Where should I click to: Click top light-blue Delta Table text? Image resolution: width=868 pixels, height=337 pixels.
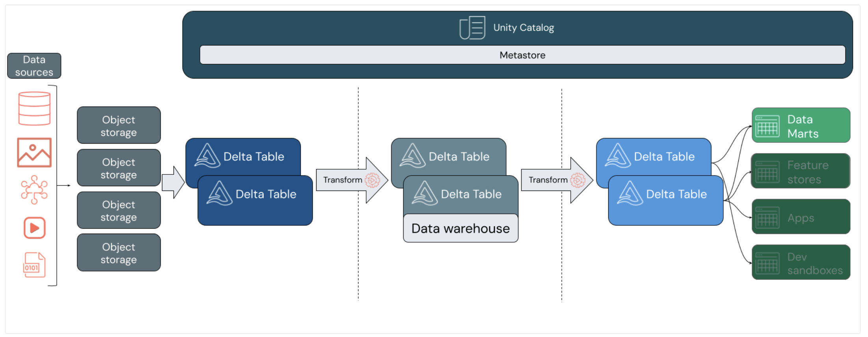pos(665,157)
